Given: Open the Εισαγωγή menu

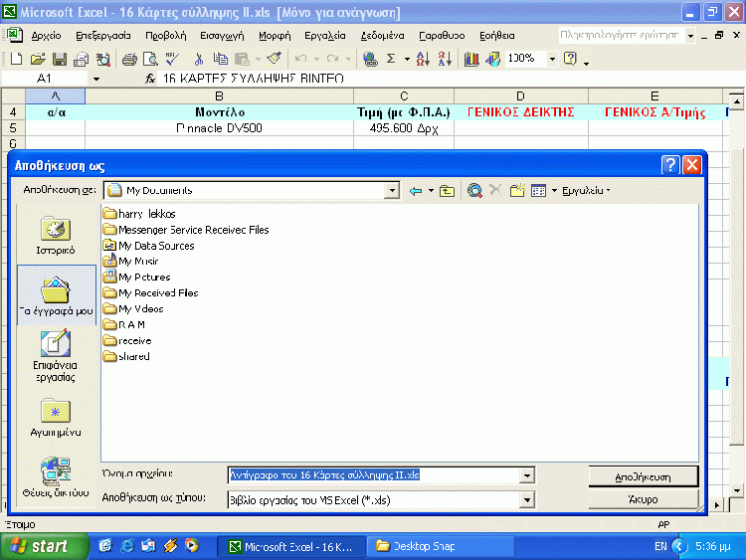Looking at the screenshot, I should coord(222,36).
